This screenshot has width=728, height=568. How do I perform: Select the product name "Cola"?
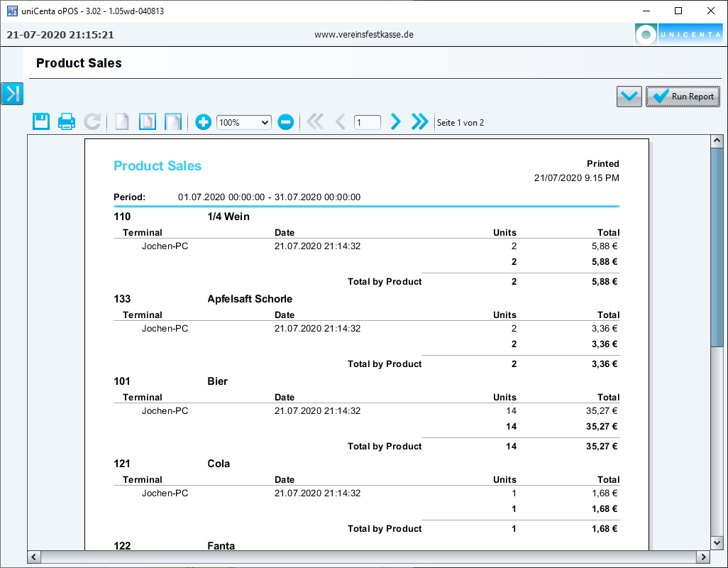[219, 464]
